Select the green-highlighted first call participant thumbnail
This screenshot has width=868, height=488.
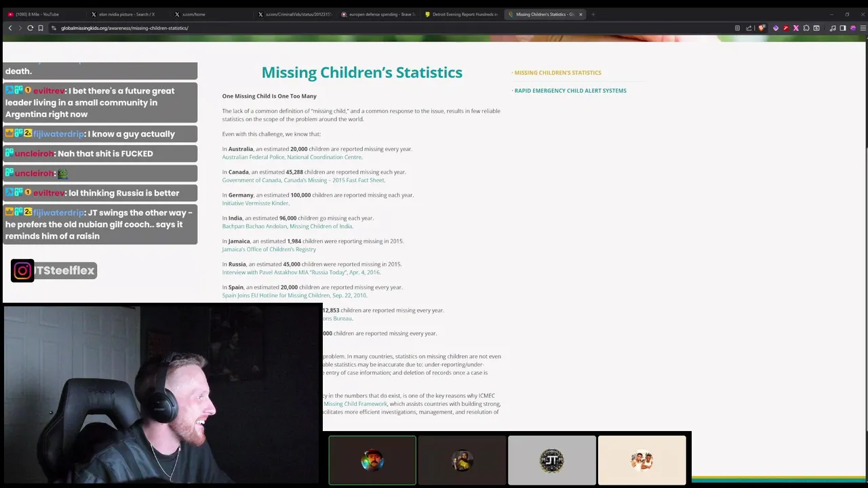[372, 461]
